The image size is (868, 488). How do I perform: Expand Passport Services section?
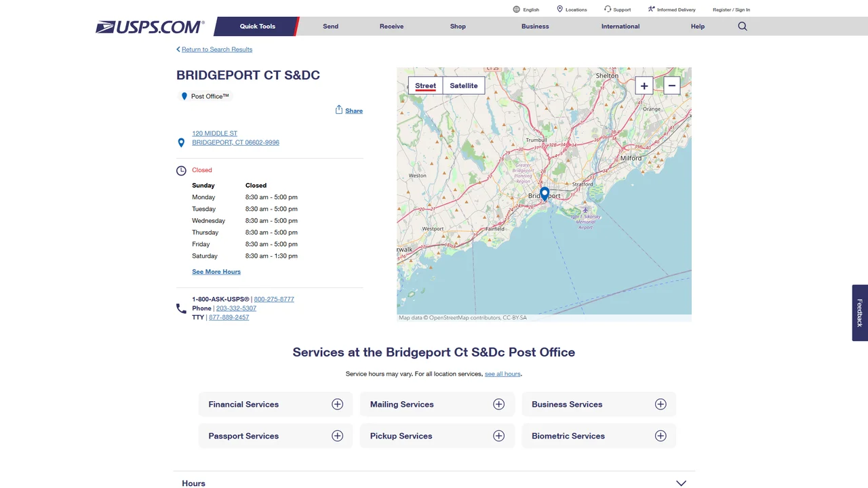pos(275,436)
